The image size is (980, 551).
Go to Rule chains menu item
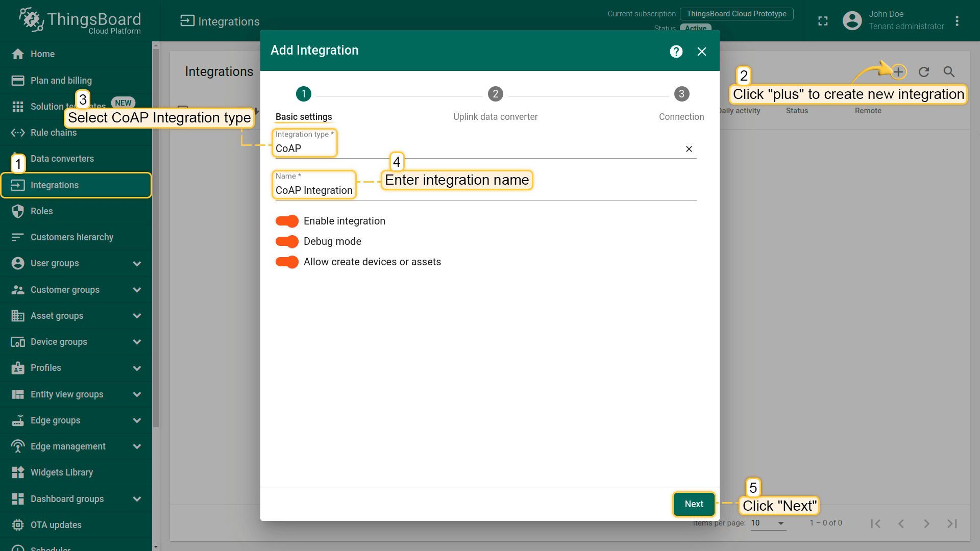click(53, 133)
